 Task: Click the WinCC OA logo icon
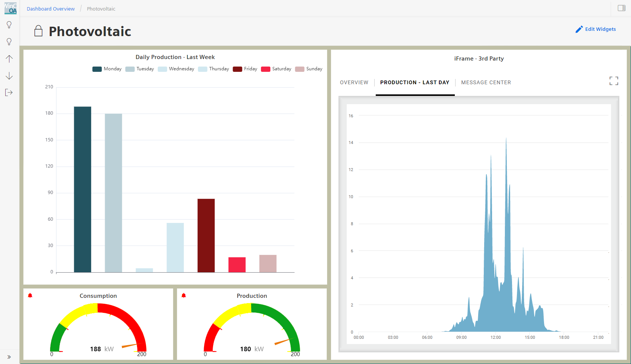10,8
